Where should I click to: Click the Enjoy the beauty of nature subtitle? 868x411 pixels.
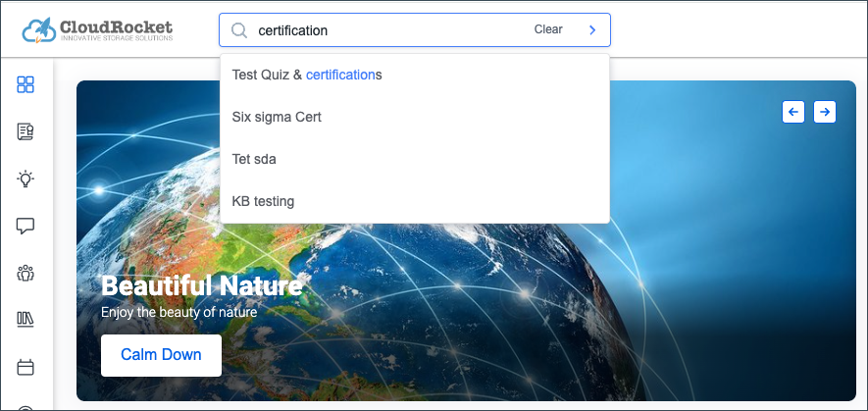click(179, 312)
